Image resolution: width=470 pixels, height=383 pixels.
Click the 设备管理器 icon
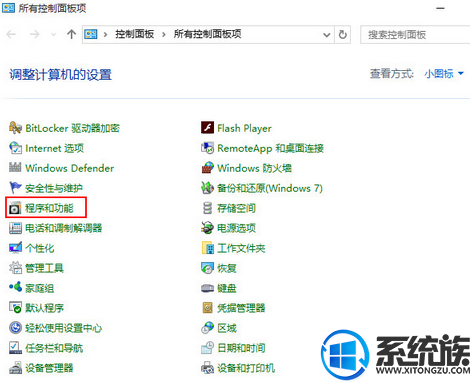point(15,368)
